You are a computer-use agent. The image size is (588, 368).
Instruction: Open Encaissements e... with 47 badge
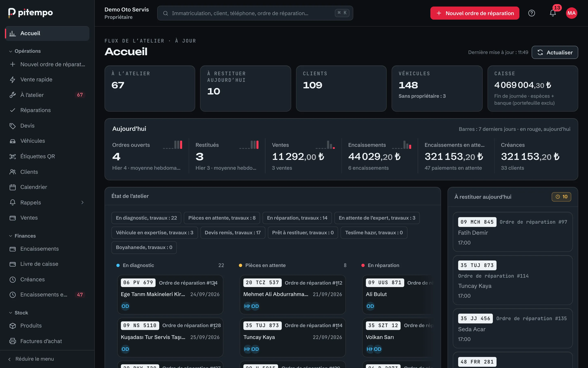click(47, 295)
